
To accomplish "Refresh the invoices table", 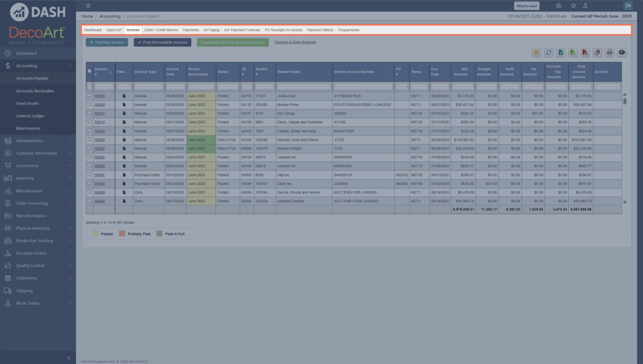I will pyautogui.click(x=548, y=52).
